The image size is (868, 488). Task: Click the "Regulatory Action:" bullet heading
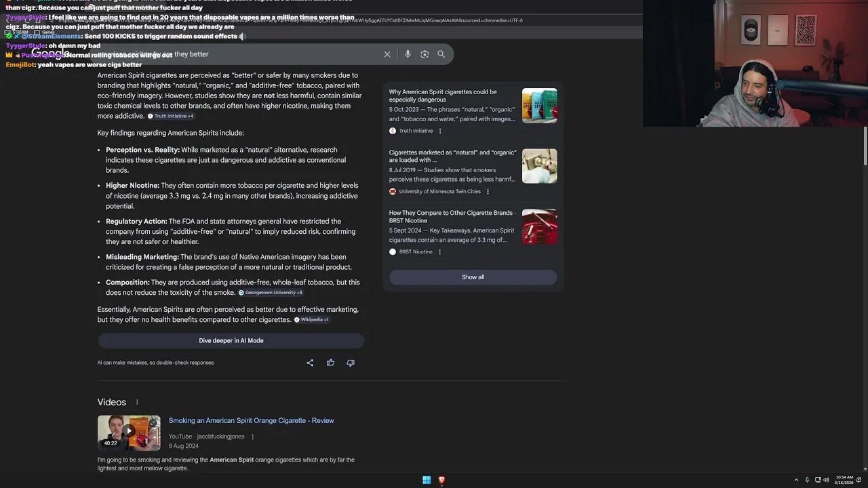click(136, 222)
